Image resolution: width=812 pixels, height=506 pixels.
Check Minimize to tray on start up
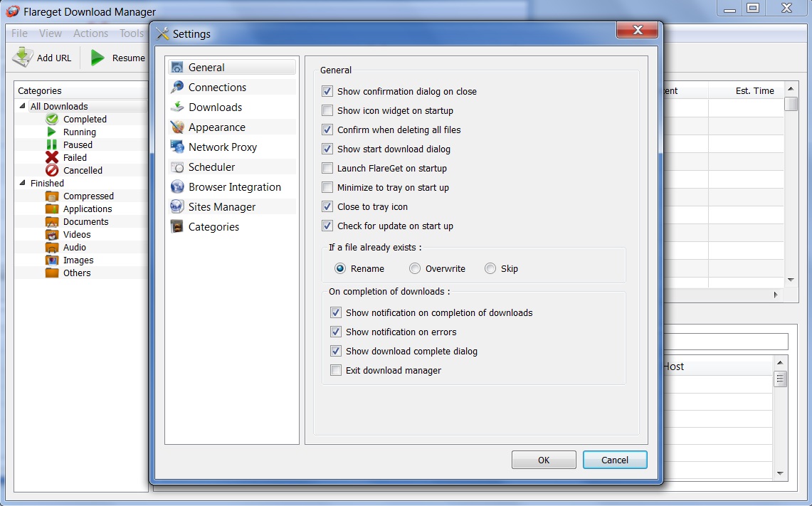click(327, 187)
